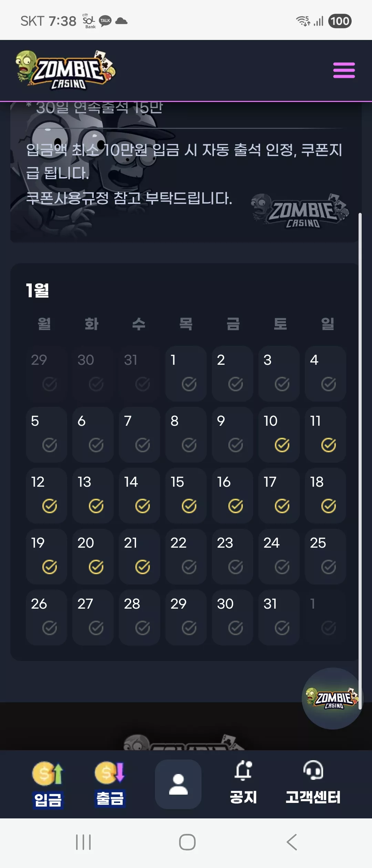Open the profile person icon
This screenshot has height=868, width=372.
click(x=178, y=784)
